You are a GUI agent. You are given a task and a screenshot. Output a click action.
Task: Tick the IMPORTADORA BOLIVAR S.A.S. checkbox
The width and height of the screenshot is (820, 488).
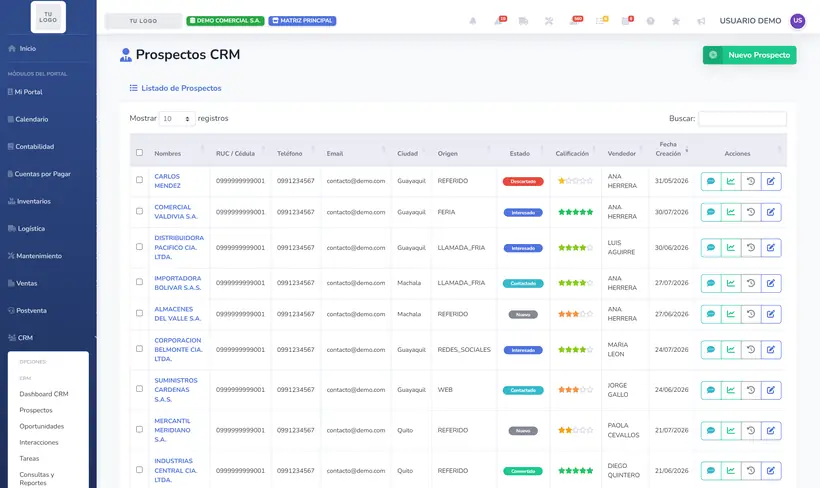[x=139, y=282]
